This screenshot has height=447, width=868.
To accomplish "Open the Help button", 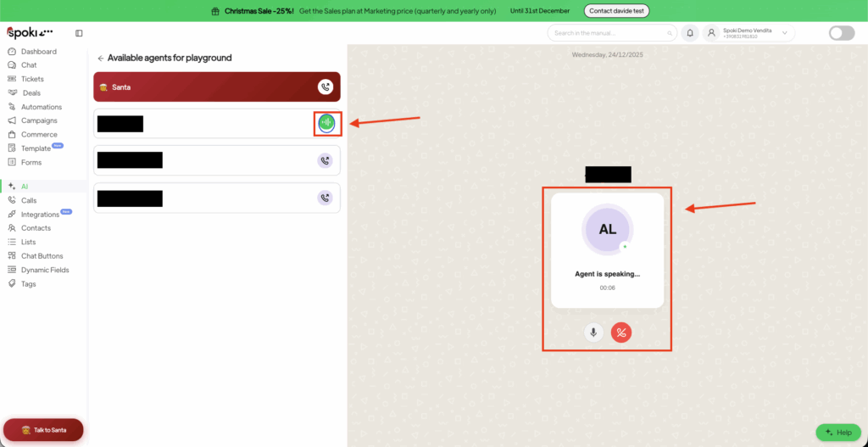I will [x=837, y=433].
